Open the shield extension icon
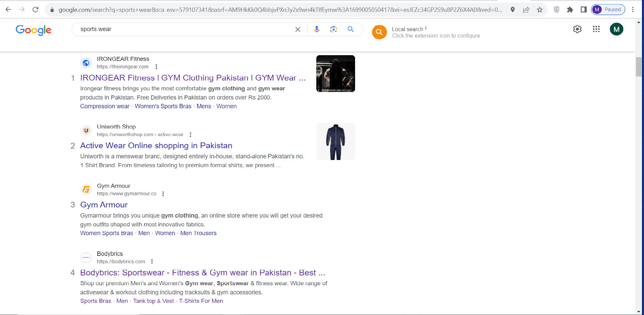The image size is (644, 315). click(557, 10)
